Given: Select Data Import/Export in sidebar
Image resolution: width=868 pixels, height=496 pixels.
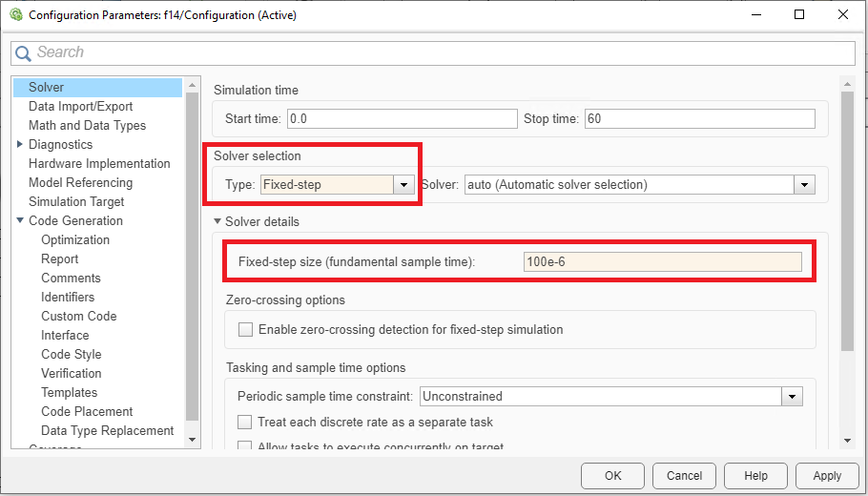Looking at the screenshot, I should (x=80, y=107).
